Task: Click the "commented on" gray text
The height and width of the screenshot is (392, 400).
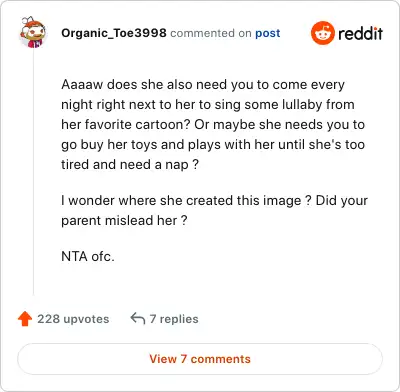Action: click(x=211, y=33)
